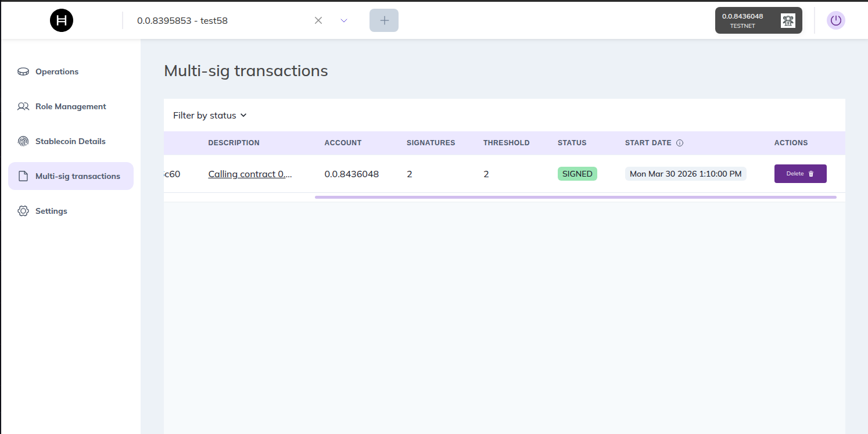
Task: Open the Operations section via the coin icon
Action: coord(23,71)
